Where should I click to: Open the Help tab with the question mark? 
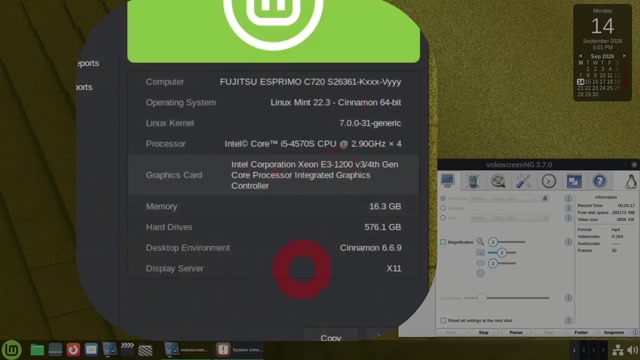click(599, 181)
